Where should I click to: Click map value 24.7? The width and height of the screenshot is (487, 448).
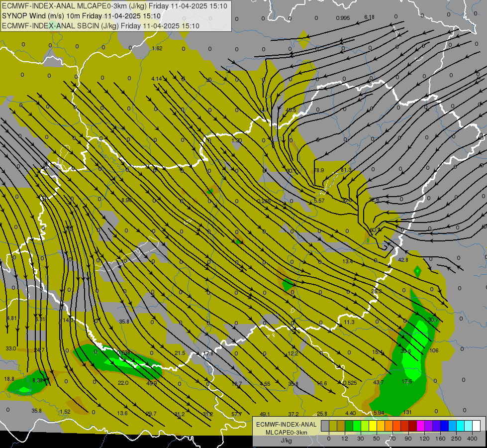39,350
